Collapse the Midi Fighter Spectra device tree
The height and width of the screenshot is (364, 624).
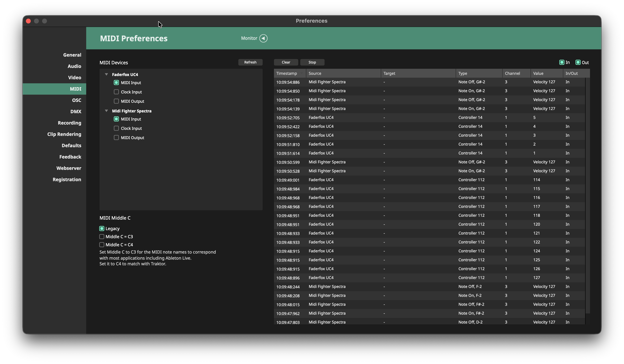106,111
